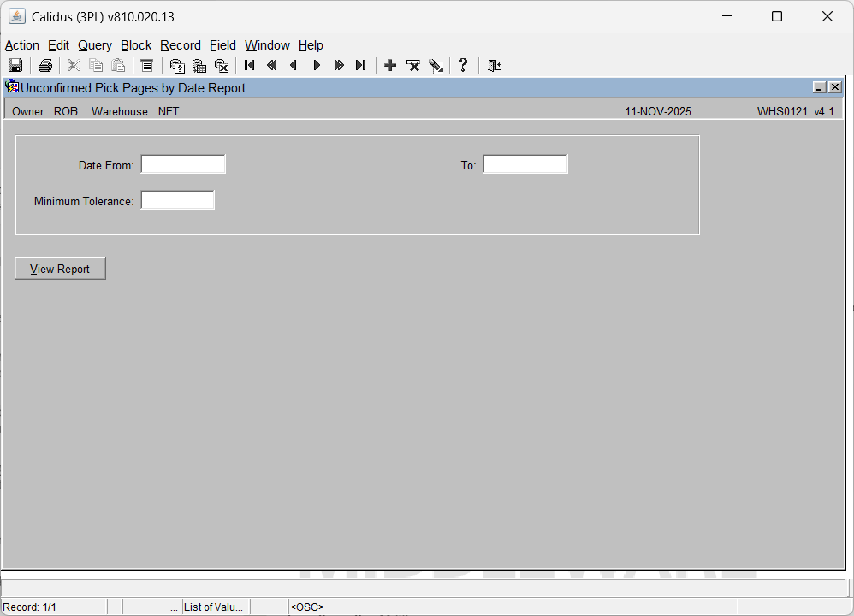Jump to first record icon
854x616 pixels.
click(x=250, y=66)
